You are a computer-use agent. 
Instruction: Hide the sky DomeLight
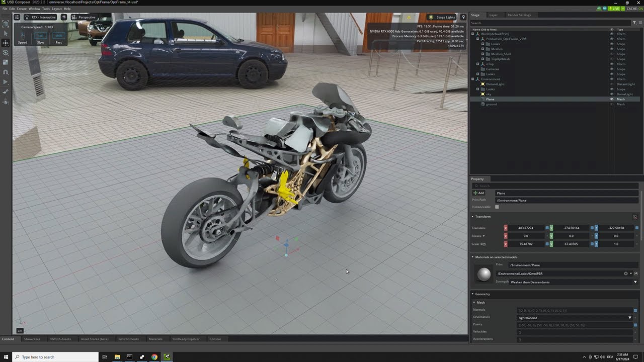(x=612, y=94)
